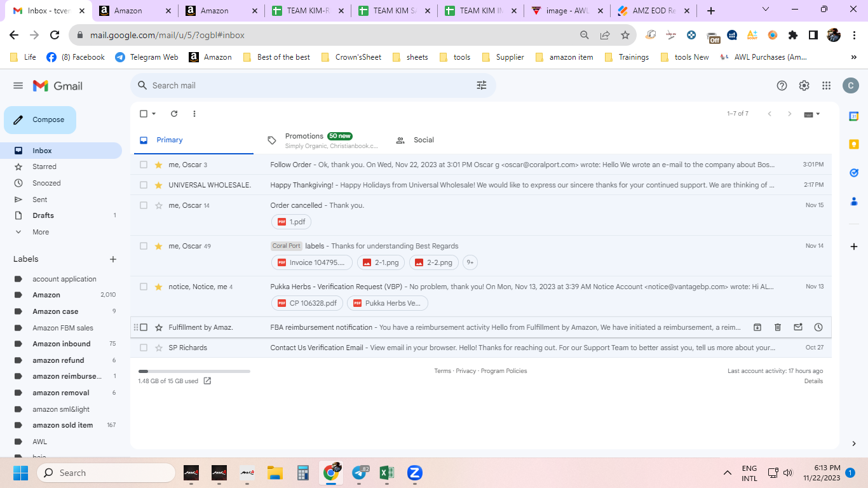
Task: Open the Gmail main menu hamburger
Action: (x=18, y=86)
